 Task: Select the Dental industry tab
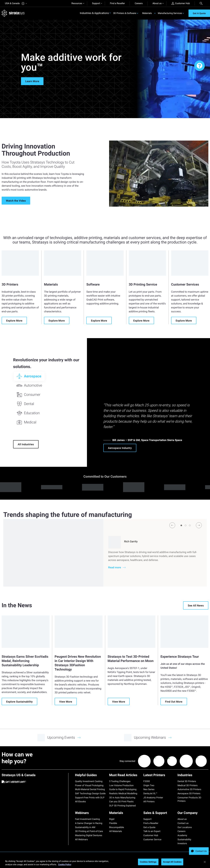point(26,404)
